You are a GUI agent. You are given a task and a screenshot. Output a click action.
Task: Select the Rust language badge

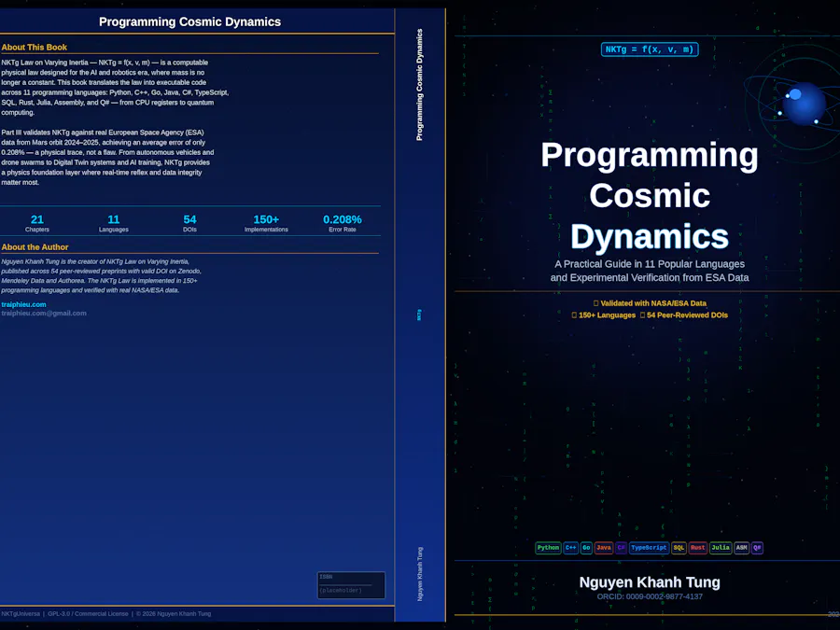(697, 548)
